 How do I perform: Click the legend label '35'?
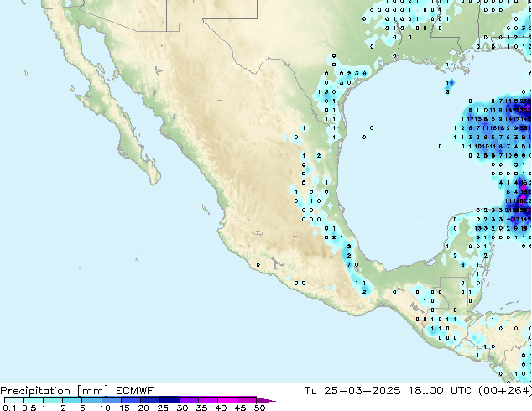[x=202, y=408]
